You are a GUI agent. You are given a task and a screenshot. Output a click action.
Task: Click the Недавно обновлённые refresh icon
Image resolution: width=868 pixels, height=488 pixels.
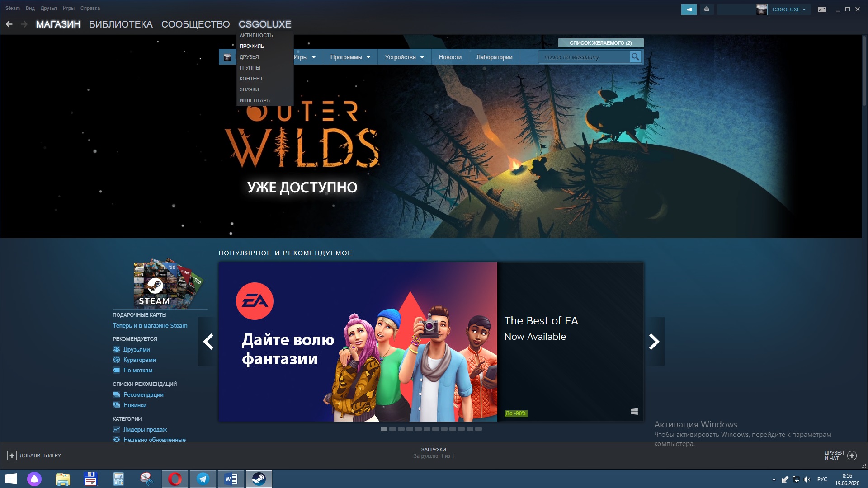click(x=117, y=440)
